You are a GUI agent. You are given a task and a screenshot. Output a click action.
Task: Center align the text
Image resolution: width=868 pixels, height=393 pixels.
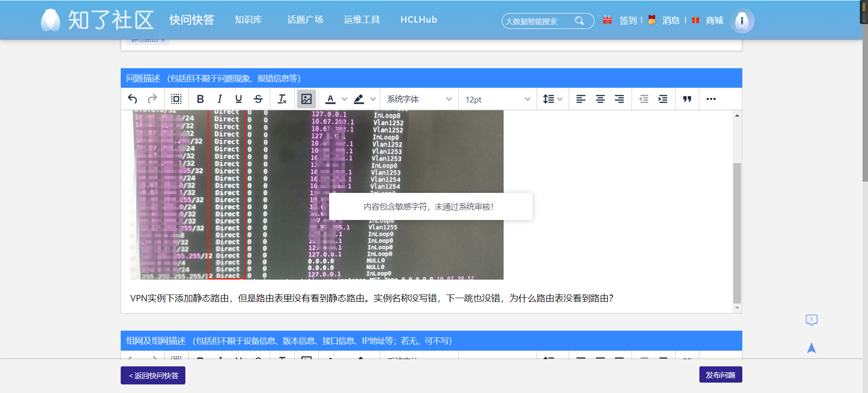click(x=600, y=99)
